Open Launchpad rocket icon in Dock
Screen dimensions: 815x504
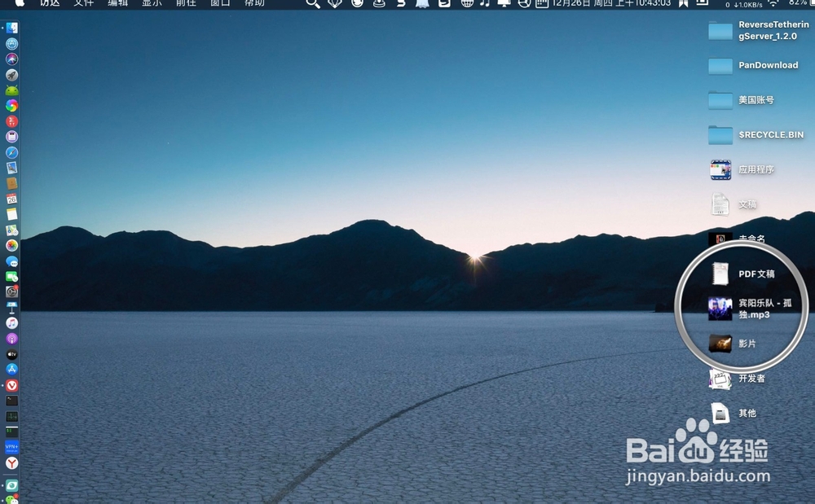coord(12,75)
